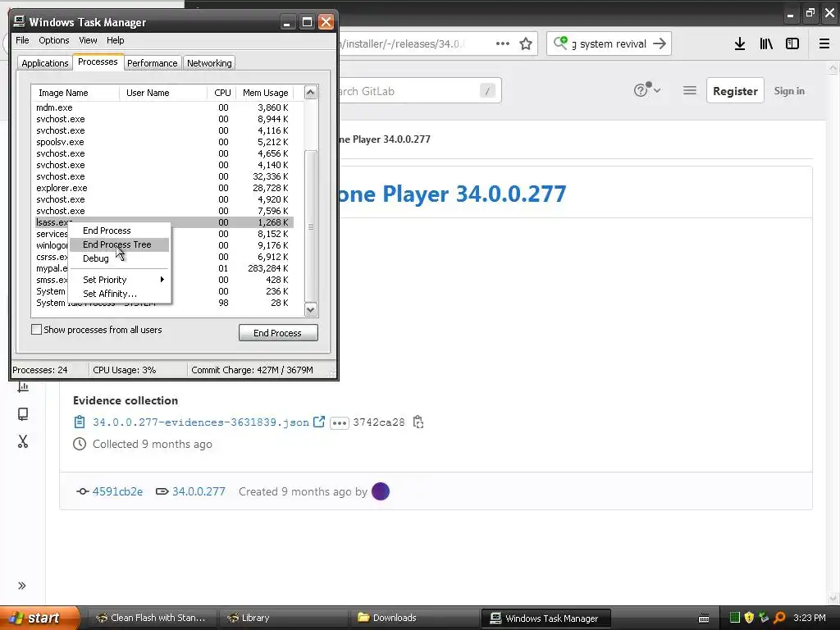The width and height of the screenshot is (840, 630).
Task: Toggle the browser sidebar icon
Action: click(792, 44)
